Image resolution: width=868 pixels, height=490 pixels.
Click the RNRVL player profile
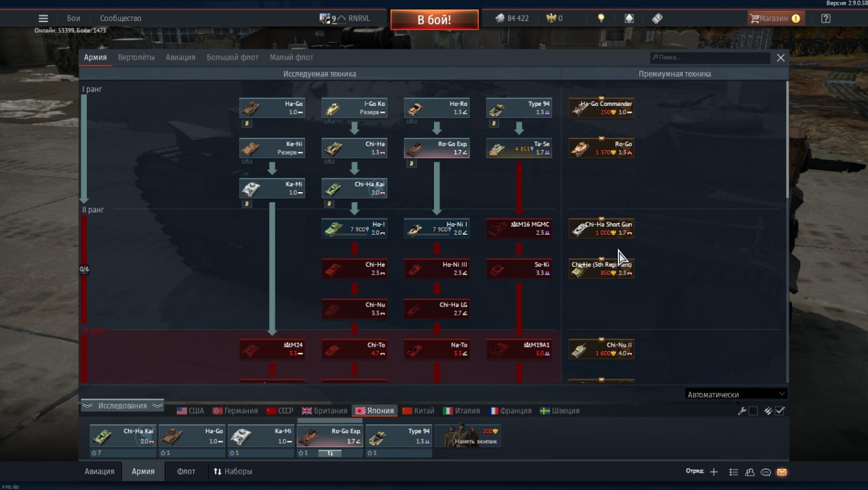pos(344,18)
